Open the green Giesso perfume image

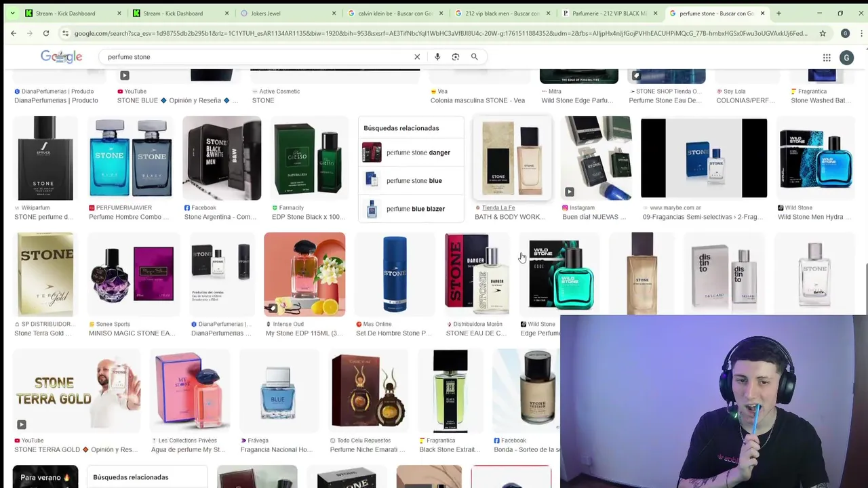[x=309, y=158]
